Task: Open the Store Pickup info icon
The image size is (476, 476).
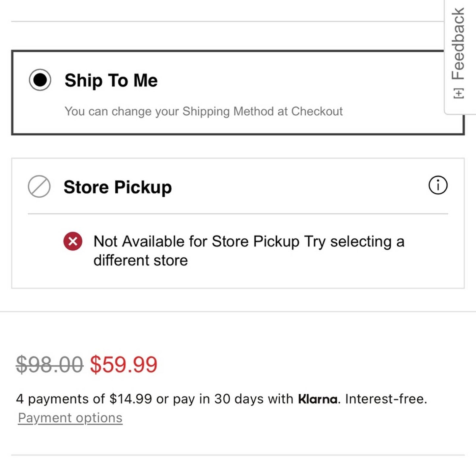Action: tap(438, 185)
